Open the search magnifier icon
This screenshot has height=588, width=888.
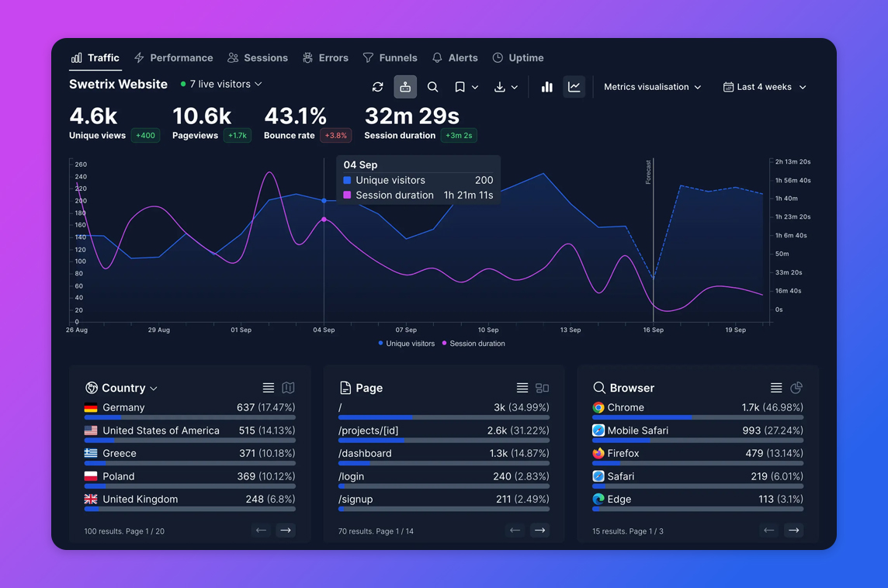pyautogui.click(x=432, y=87)
